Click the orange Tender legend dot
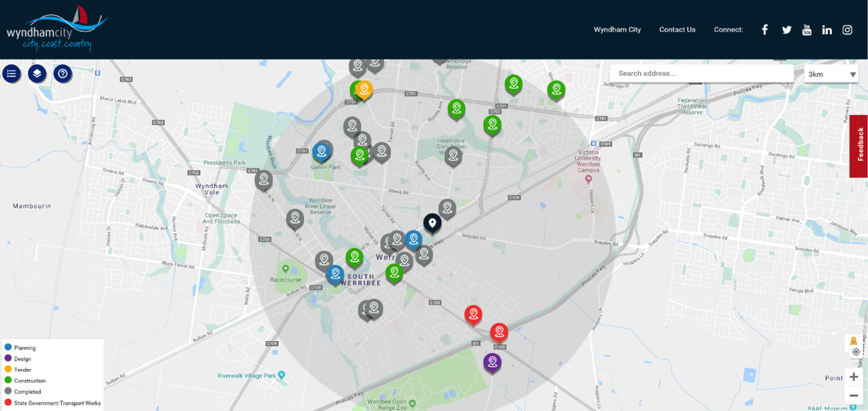Viewport: 868px width, 411px height. (8, 370)
